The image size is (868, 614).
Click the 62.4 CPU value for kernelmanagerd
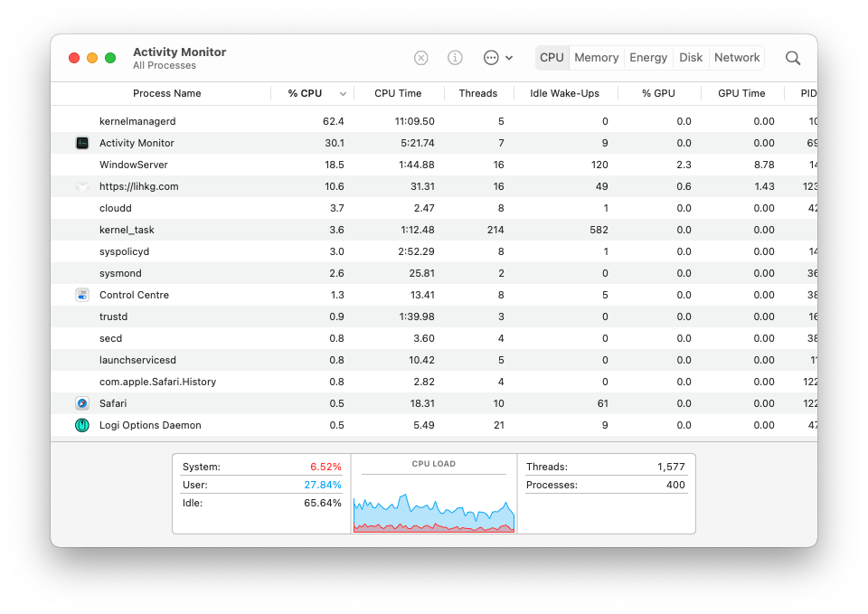(x=334, y=121)
